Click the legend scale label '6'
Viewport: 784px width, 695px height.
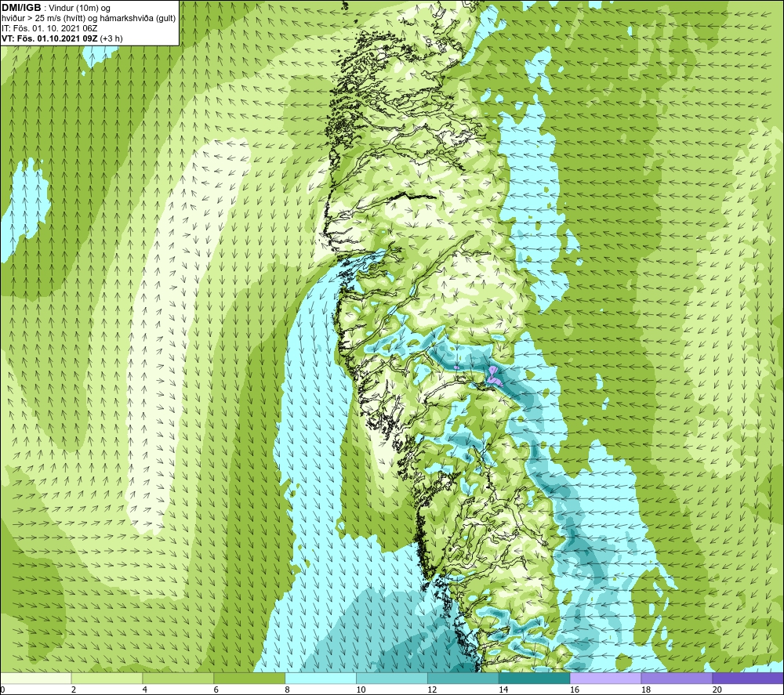pyautogui.click(x=216, y=690)
